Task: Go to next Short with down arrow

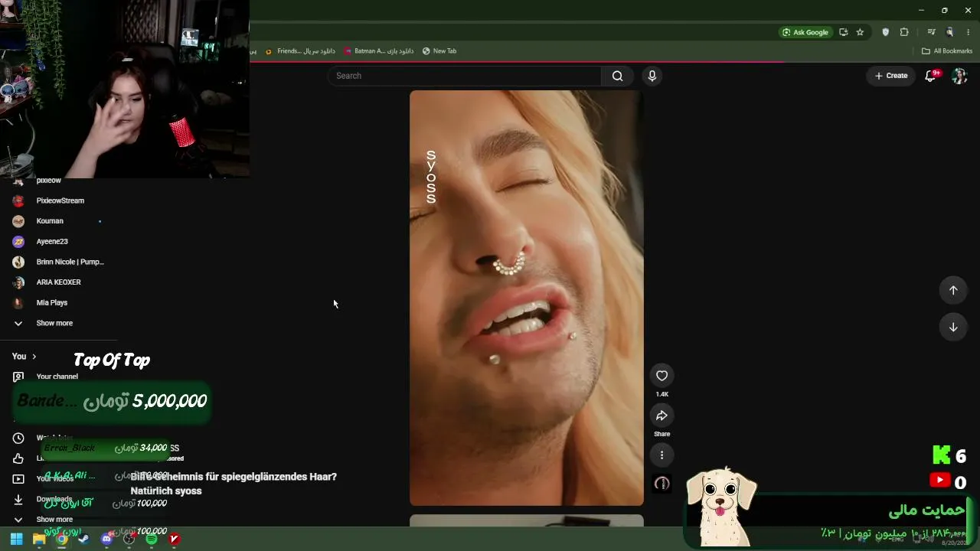Action: point(953,327)
